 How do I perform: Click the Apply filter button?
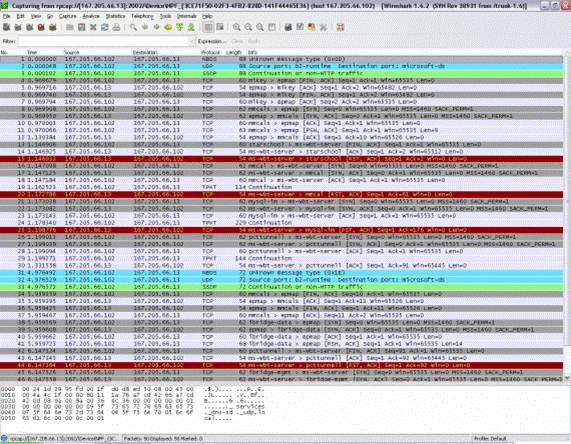[254, 41]
